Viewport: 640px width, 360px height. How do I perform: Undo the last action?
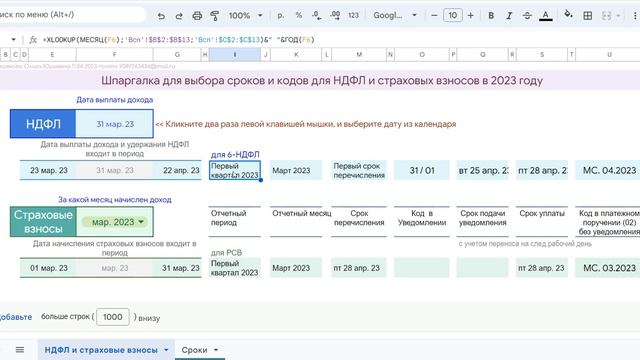(x=161, y=16)
